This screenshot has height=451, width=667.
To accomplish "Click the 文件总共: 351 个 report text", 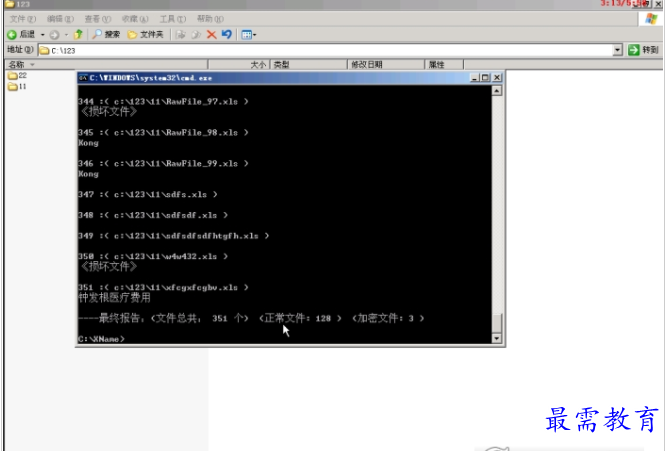I will [200, 318].
